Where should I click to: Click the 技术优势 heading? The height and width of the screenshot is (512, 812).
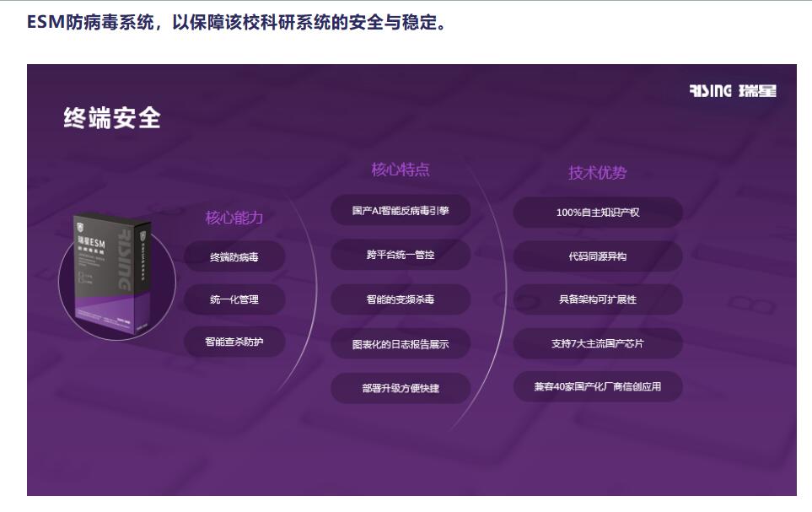coord(598,172)
